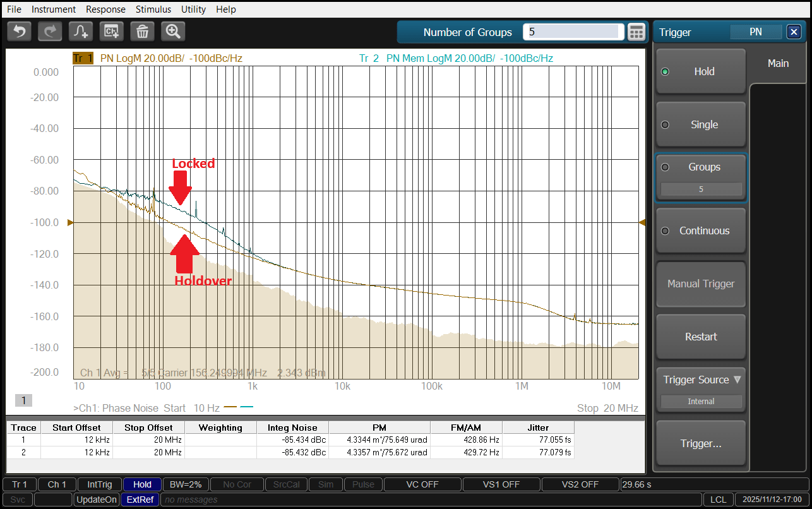Click the Redo arrow icon
812x509 pixels.
point(50,31)
